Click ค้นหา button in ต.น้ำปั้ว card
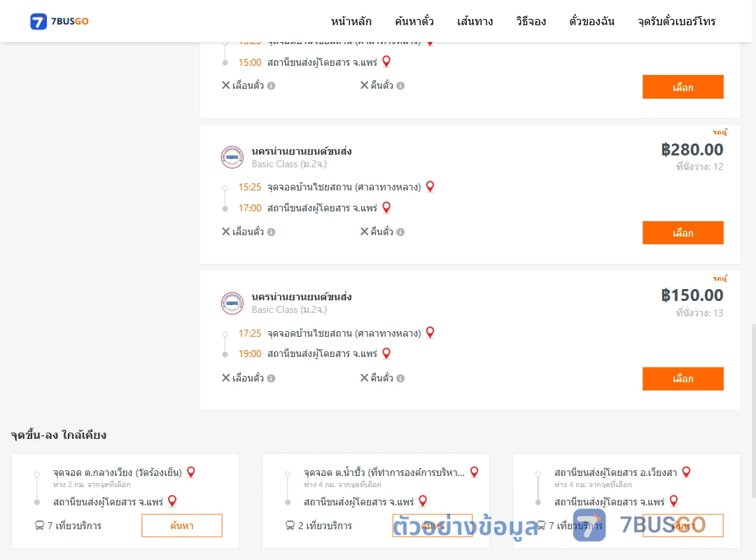 pyautogui.click(x=433, y=525)
